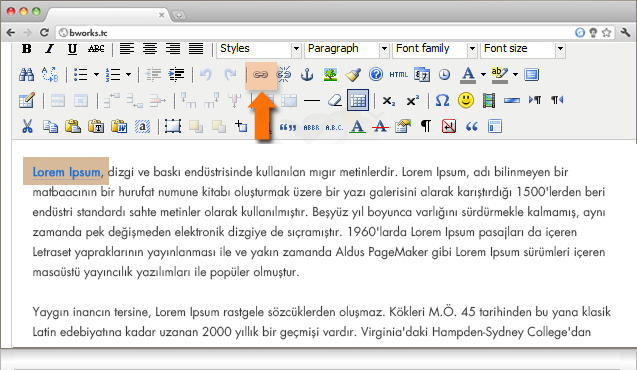This screenshot has height=370, width=637.
Task: Insert an image with tree icon
Action: click(330, 75)
